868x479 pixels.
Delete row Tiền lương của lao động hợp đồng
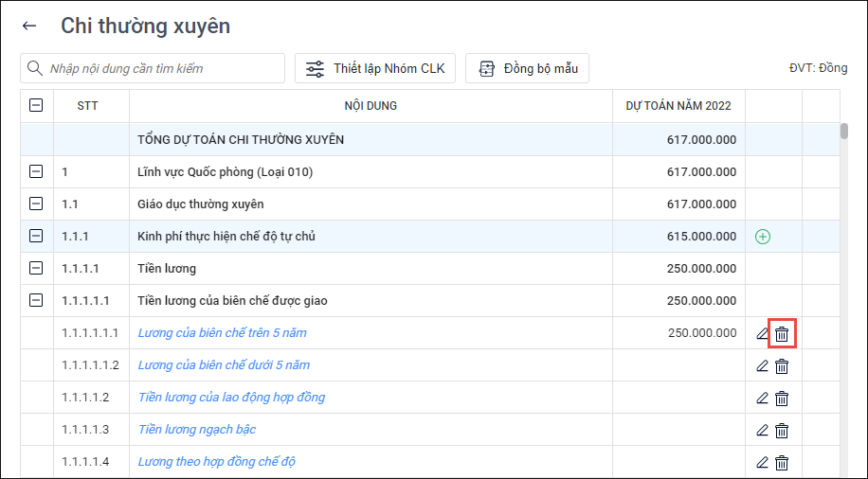(782, 398)
